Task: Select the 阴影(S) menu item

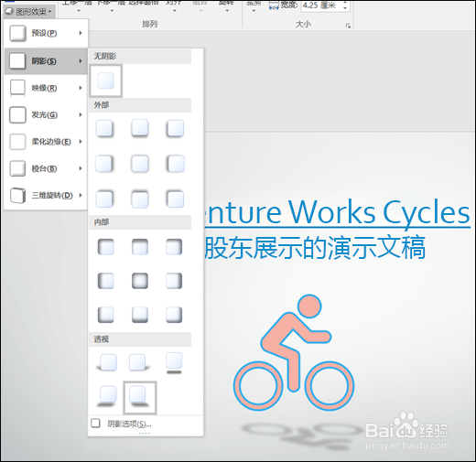Action: (46, 61)
